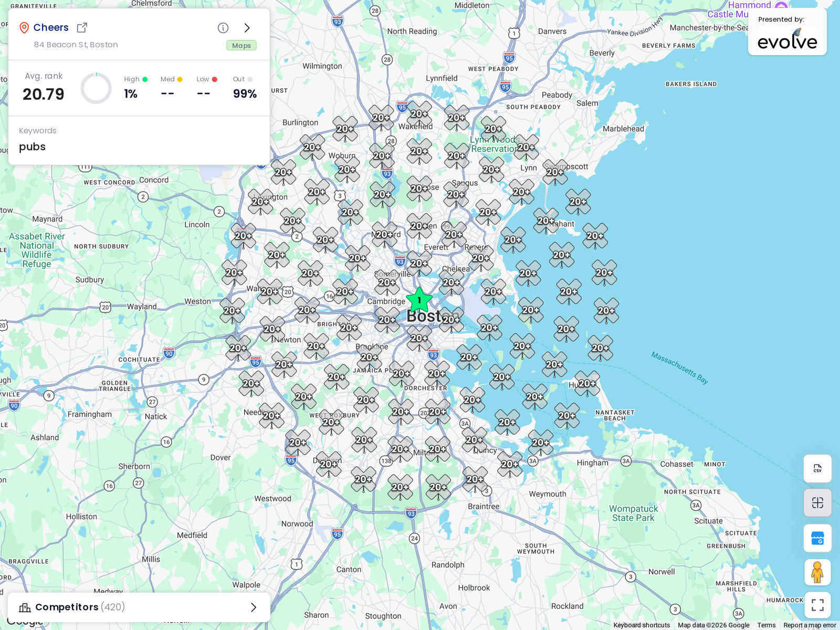
Task: Click 20+ marker at Brookline
Action: point(369,359)
